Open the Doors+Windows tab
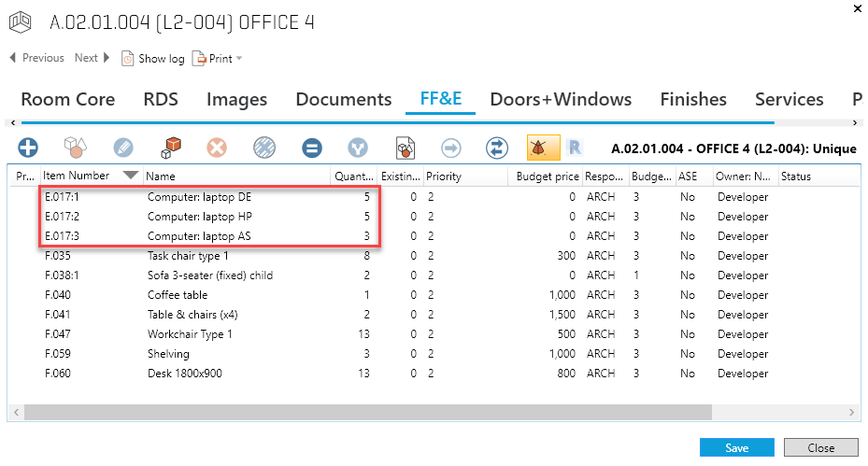The height and width of the screenshot is (466, 868). coord(561,99)
